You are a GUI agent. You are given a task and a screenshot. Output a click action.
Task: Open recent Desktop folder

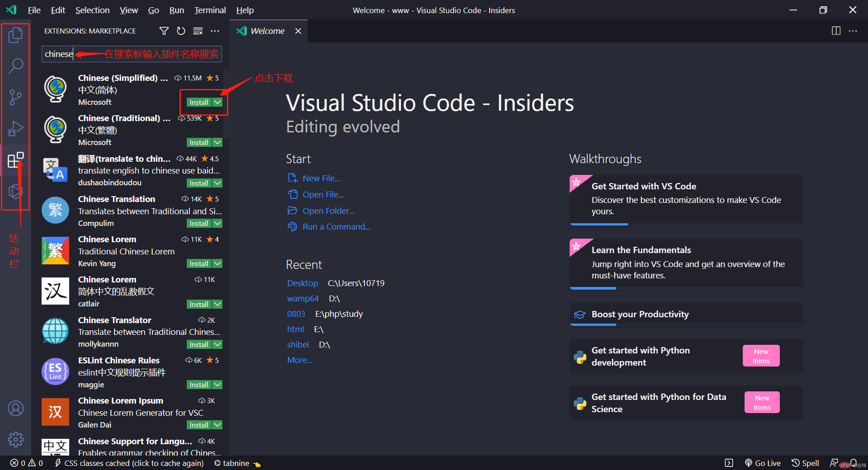point(302,283)
